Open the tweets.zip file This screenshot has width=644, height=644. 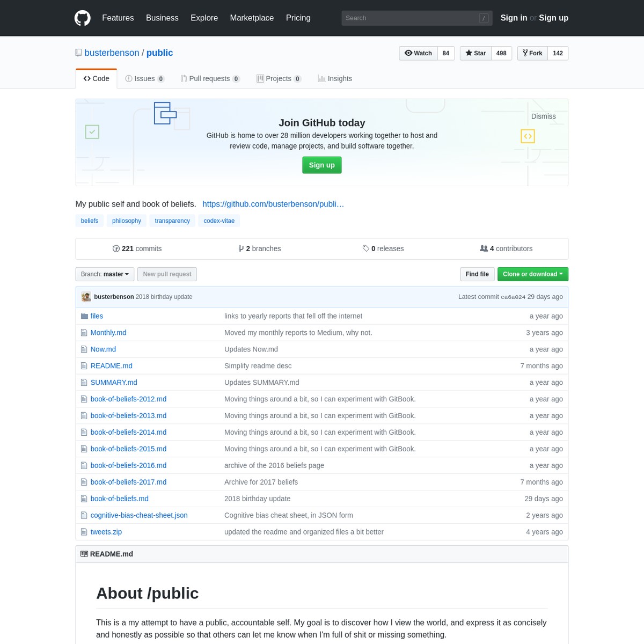(106, 532)
